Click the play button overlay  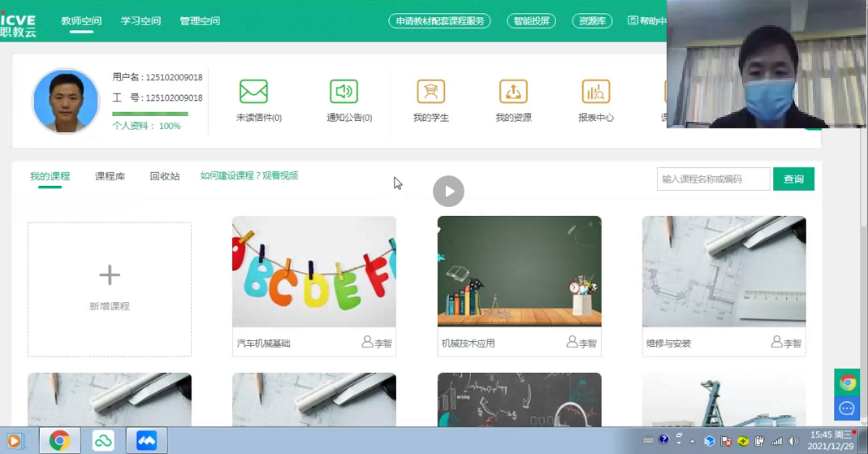(x=448, y=192)
